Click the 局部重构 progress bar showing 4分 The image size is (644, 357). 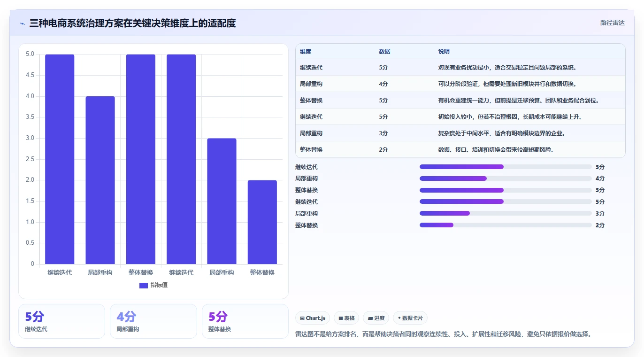click(506, 178)
